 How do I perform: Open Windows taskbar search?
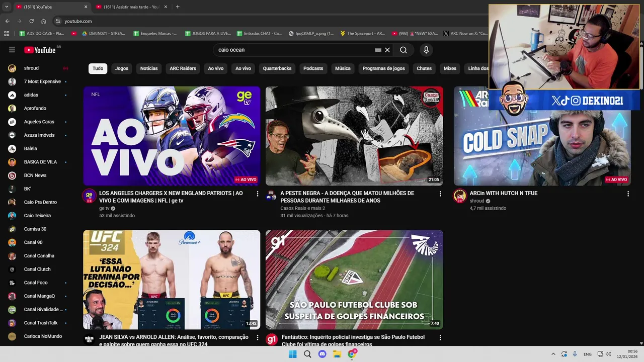[307, 354]
